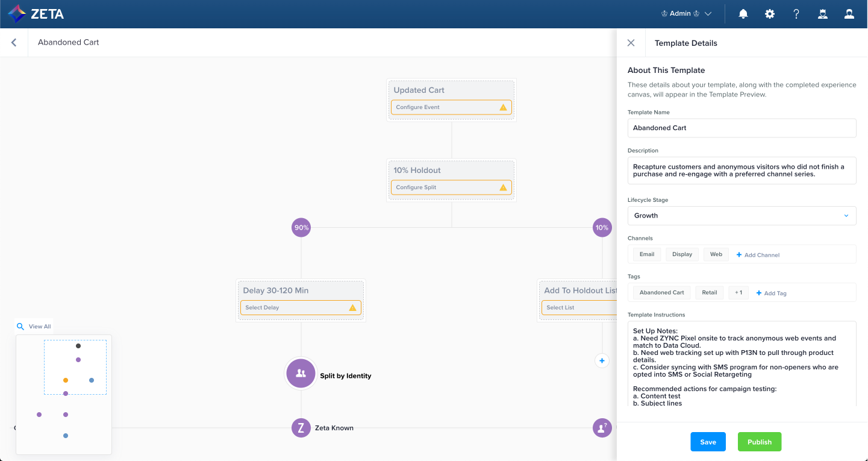The image size is (868, 461).
Task: Click the Template Name input field
Action: pos(742,128)
